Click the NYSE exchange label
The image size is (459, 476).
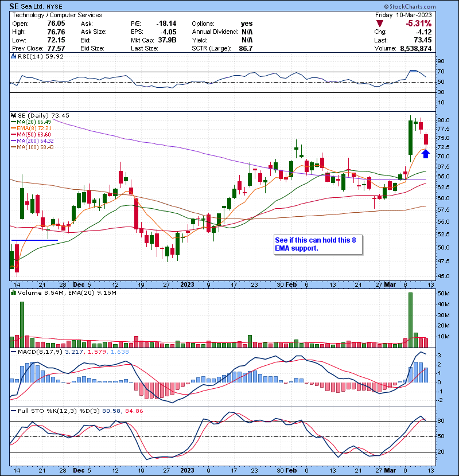coord(55,7)
